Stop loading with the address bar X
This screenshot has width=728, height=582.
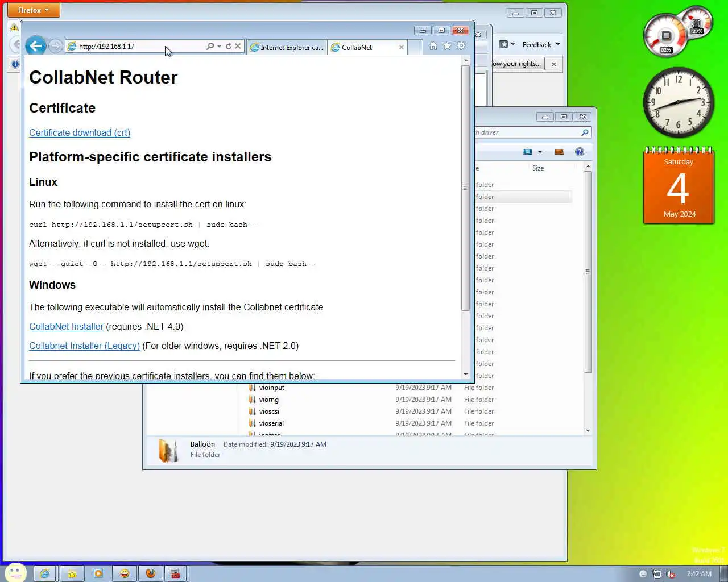tap(238, 46)
